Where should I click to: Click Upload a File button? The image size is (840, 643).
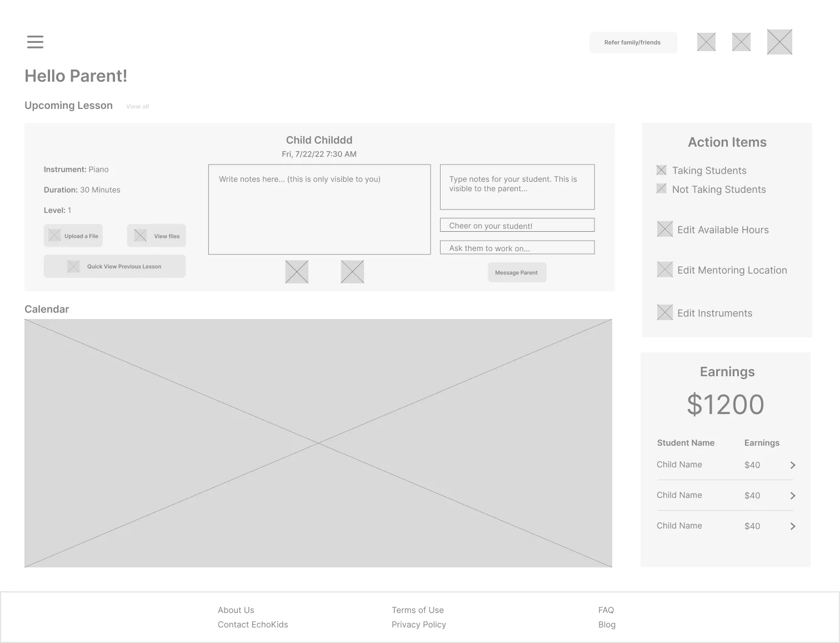tap(73, 236)
